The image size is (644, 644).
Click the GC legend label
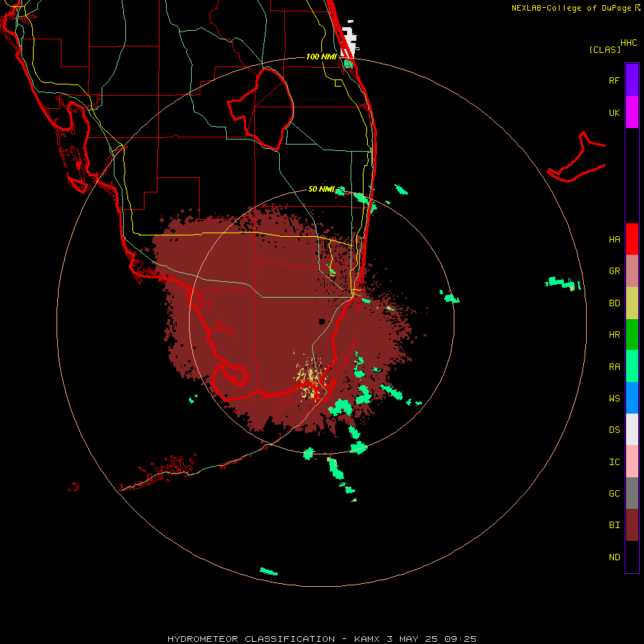[x=614, y=493]
